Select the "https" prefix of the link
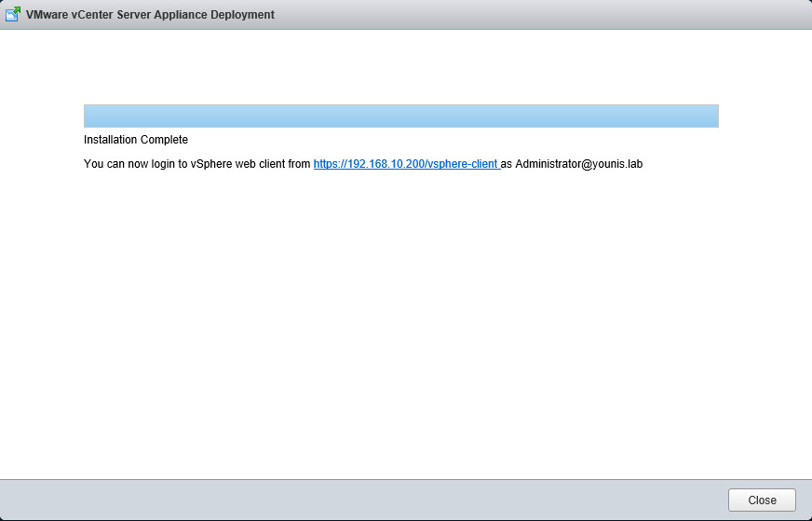 click(x=326, y=164)
